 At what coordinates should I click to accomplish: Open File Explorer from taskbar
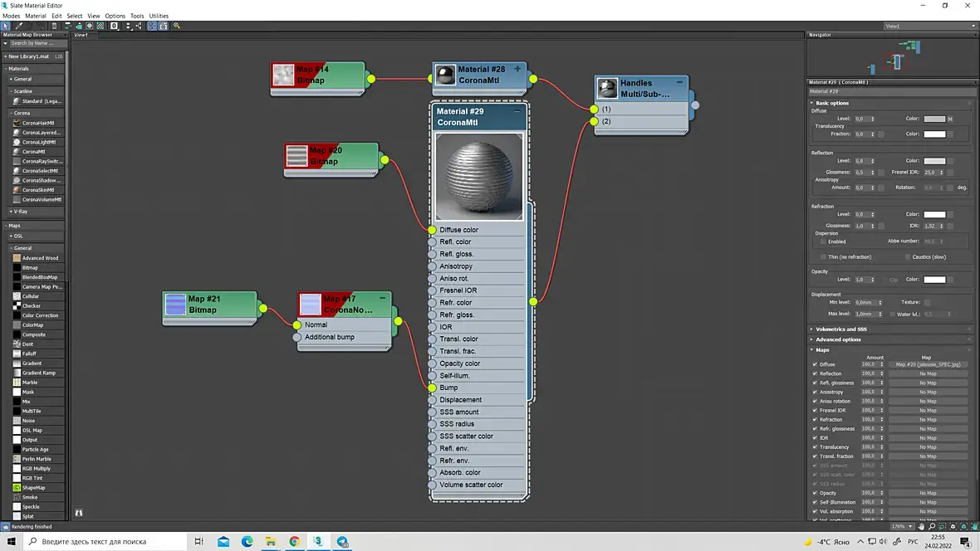pos(271,542)
